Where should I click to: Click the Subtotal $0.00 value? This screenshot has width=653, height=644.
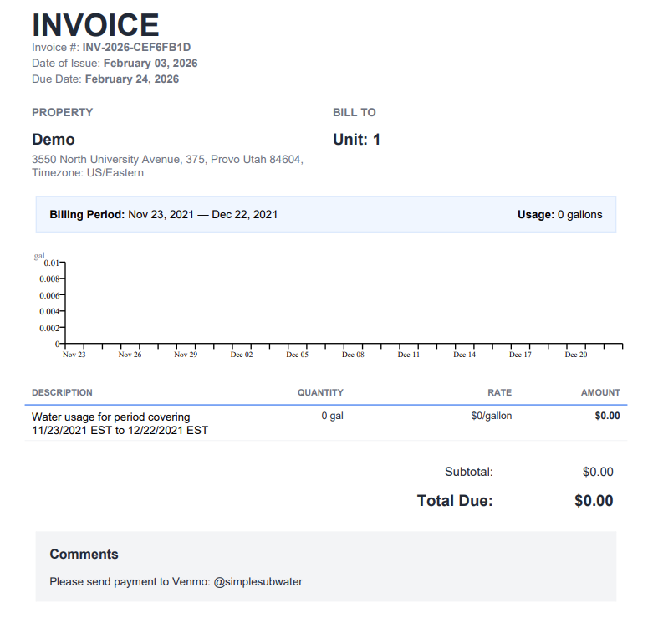(x=598, y=472)
